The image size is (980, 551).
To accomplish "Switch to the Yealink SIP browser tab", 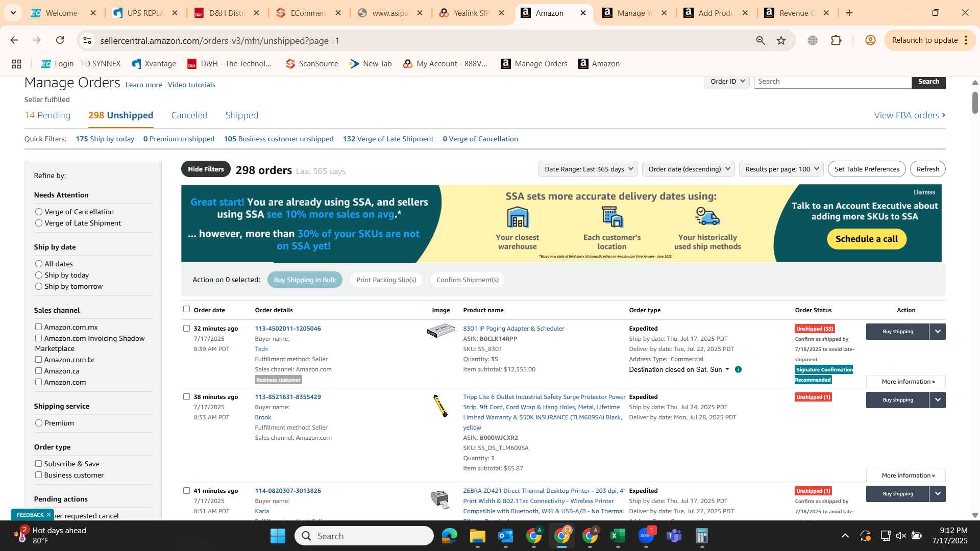I will pyautogui.click(x=472, y=13).
